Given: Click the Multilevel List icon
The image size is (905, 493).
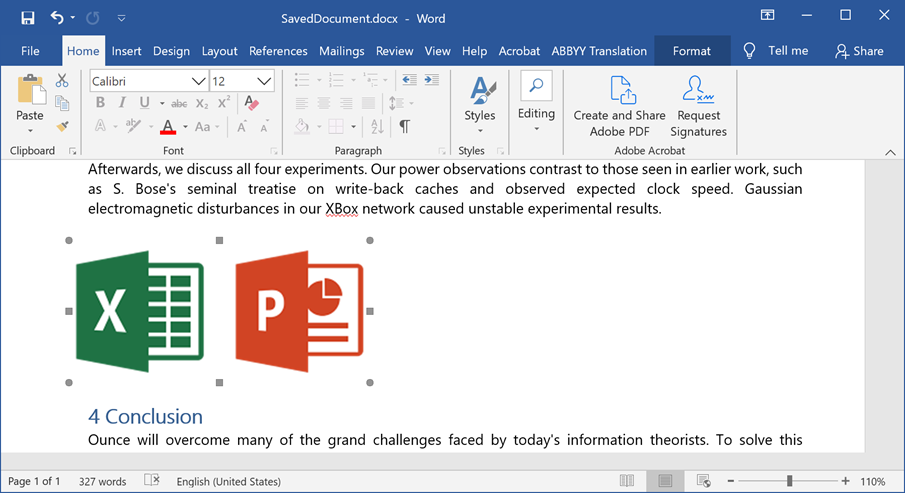Looking at the screenshot, I should (x=371, y=80).
